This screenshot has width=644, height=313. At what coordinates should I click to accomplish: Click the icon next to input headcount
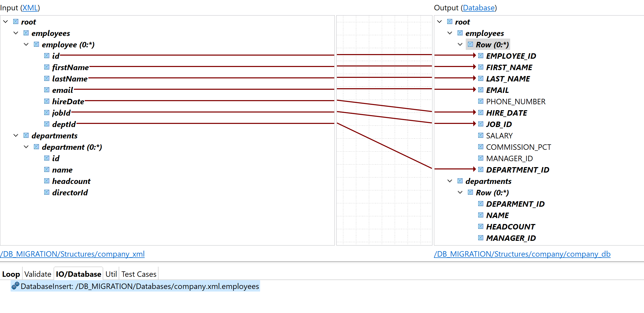click(x=47, y=181)
